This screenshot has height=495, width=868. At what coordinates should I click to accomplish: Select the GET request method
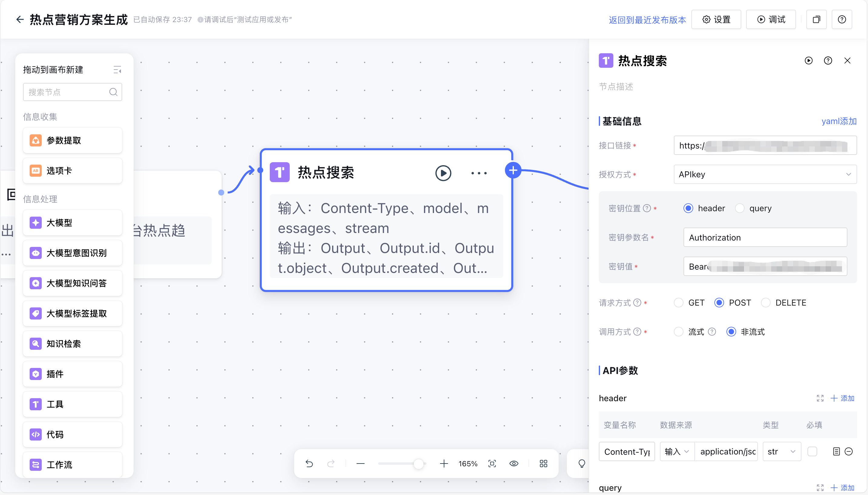point(678,303)
